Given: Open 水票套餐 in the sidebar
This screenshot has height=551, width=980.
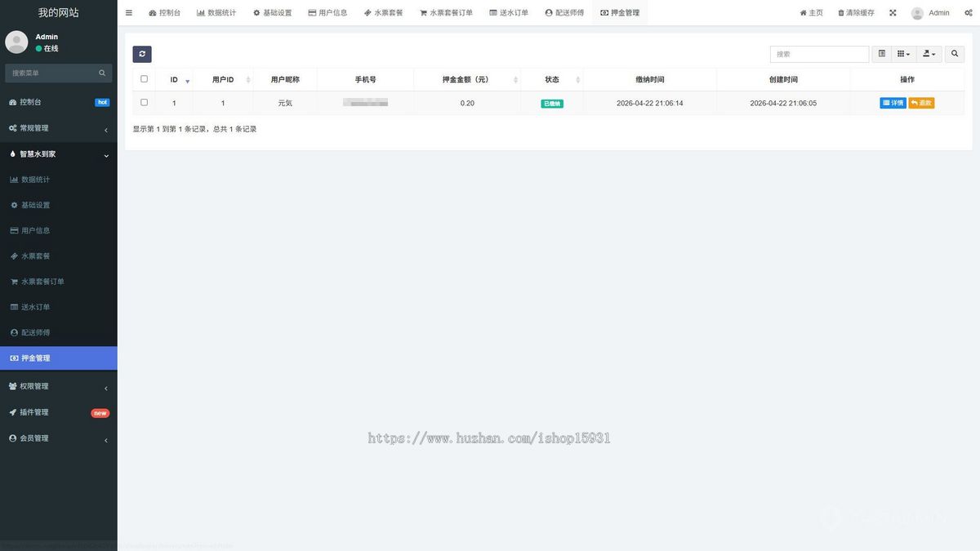Looking at the screenshot, I should [x=59, y=256].
